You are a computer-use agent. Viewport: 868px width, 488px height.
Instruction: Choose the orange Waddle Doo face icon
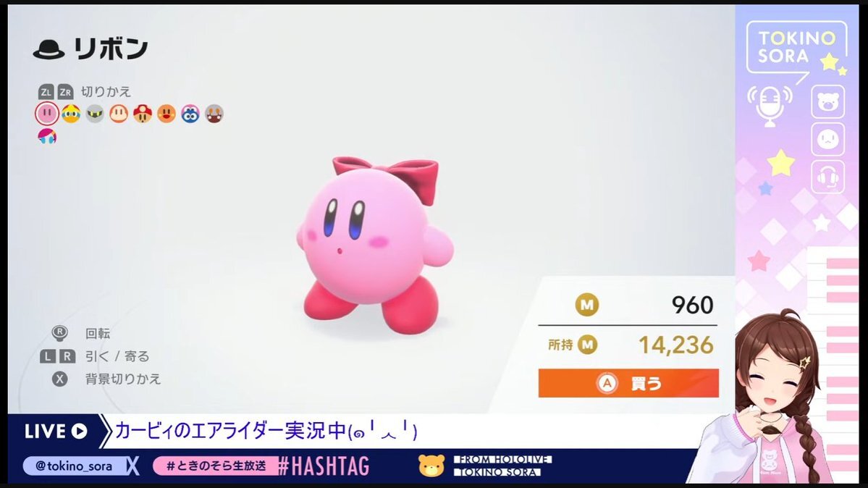click(166, 114)
